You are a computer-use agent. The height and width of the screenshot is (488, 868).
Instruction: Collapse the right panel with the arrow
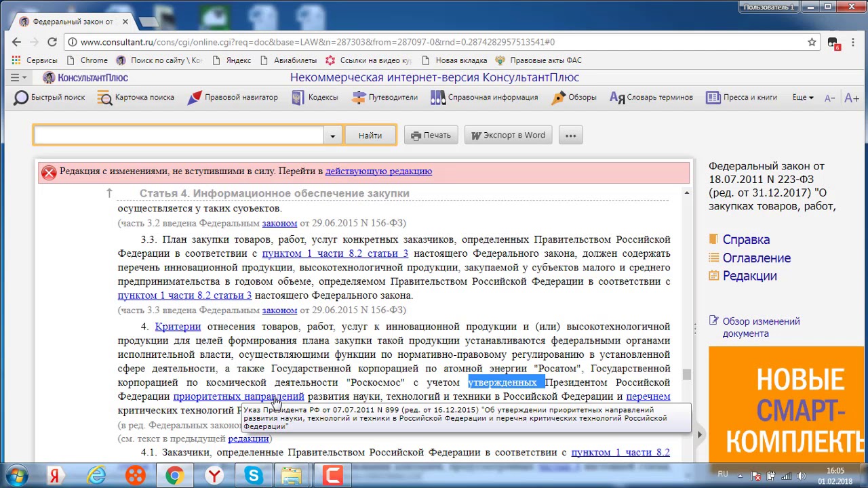[x=699, y=435]
